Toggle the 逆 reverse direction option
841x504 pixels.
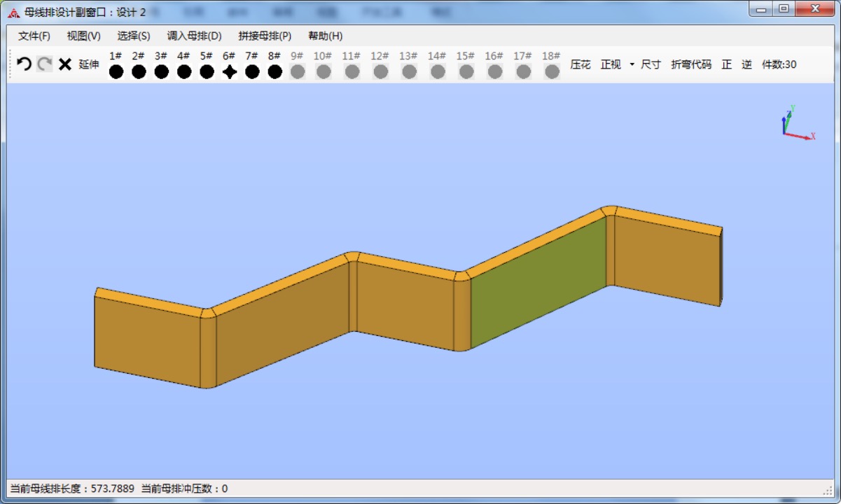coord(746,64)
